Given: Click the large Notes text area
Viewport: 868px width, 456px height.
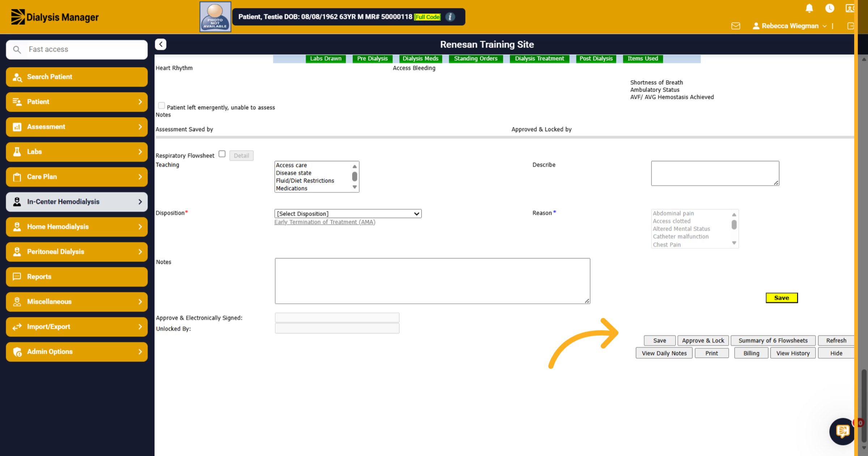Looking at the screenshot, I should pyautogui.click(x=433, y=281).
